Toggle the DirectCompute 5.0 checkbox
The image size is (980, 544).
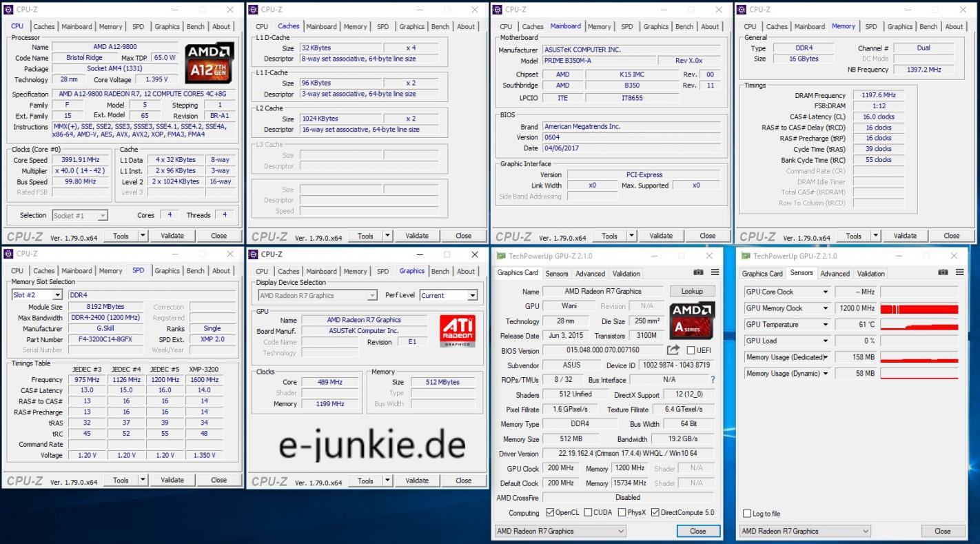tap(655, 512)
